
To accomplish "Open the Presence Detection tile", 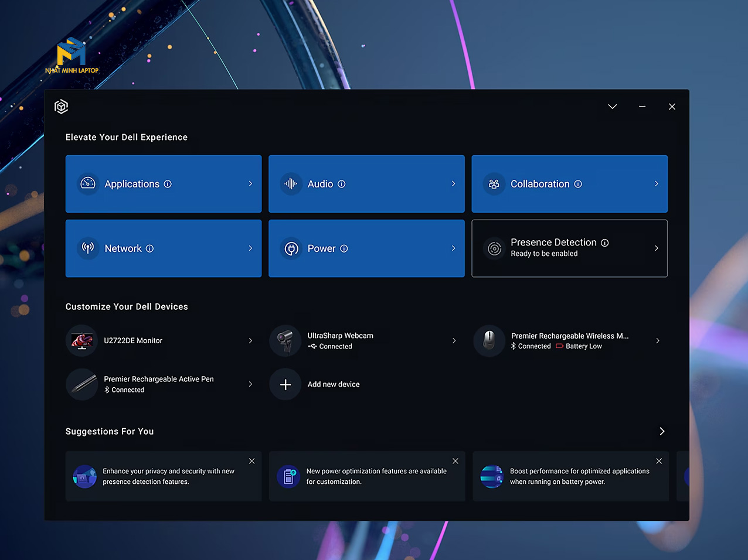I will [570, 248].
